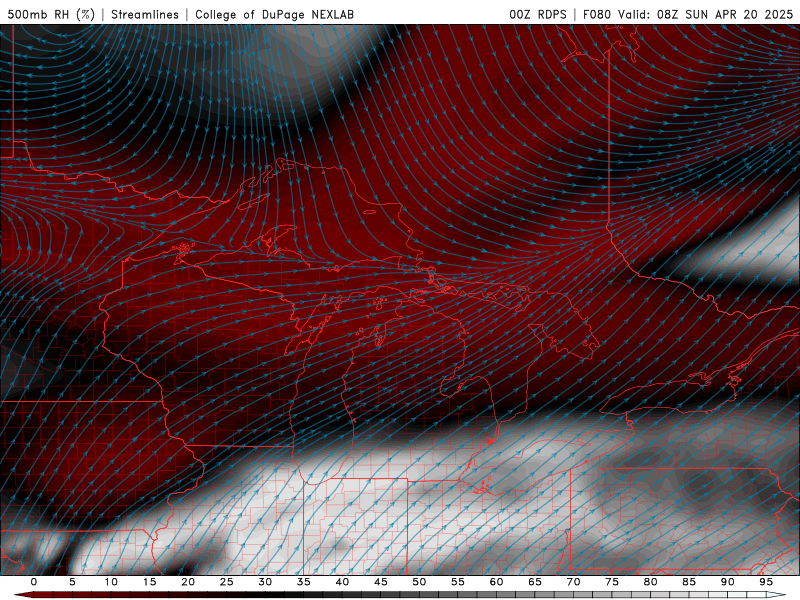The height and width of the screenshot is (600, 800).
Task: Pick the '75' tick label on the legend
Action: click(x=612, y=582)
